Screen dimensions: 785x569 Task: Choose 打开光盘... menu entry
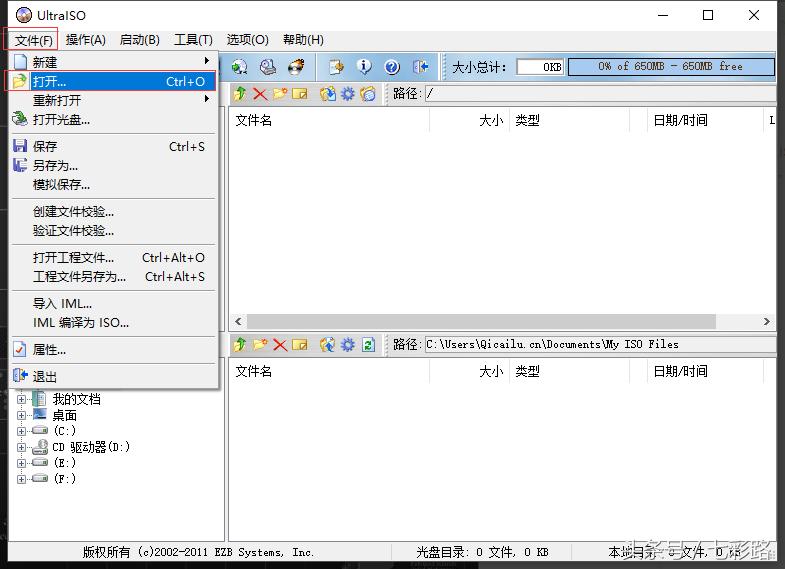[113, 120]
